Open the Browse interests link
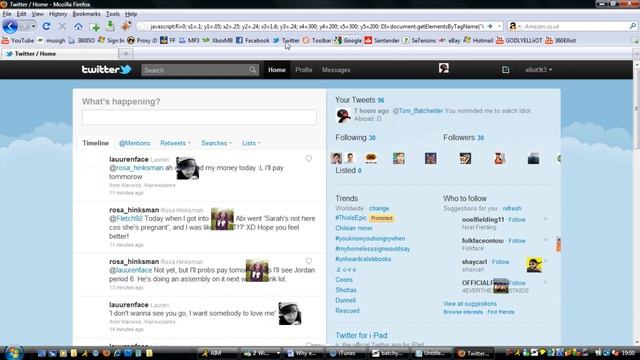The width and height of the screenshot is (640, 360). tap(463, 312)
